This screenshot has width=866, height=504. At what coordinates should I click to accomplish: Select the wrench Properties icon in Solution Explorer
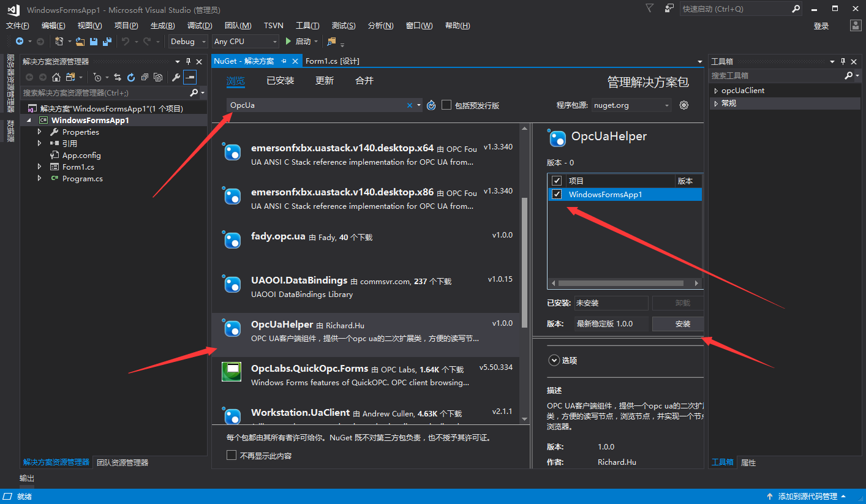point(176,78)
